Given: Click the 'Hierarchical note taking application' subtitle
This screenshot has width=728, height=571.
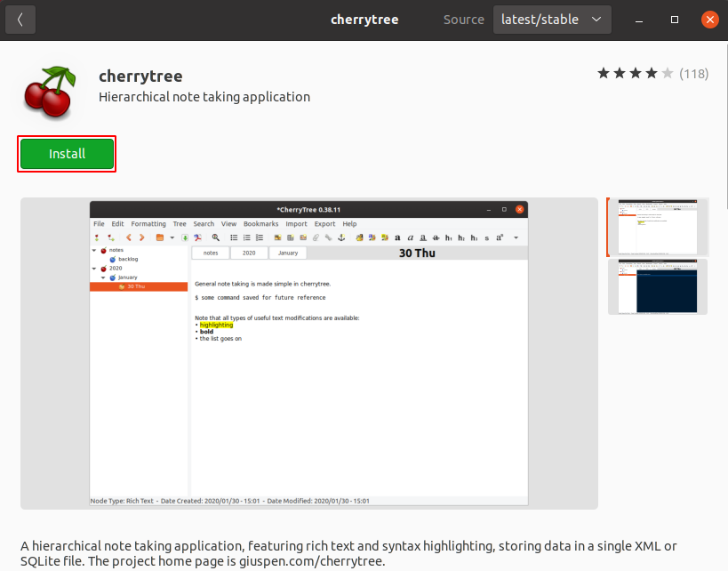Looking at the screenshot, I should click(x=204, y=97).
